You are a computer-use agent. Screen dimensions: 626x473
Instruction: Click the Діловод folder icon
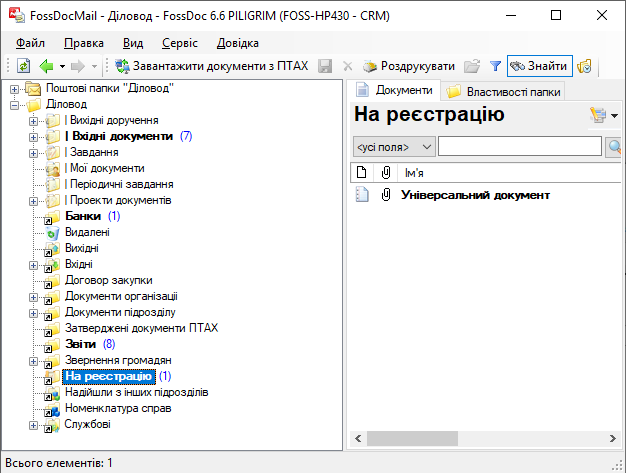click(x=34, y=105)
